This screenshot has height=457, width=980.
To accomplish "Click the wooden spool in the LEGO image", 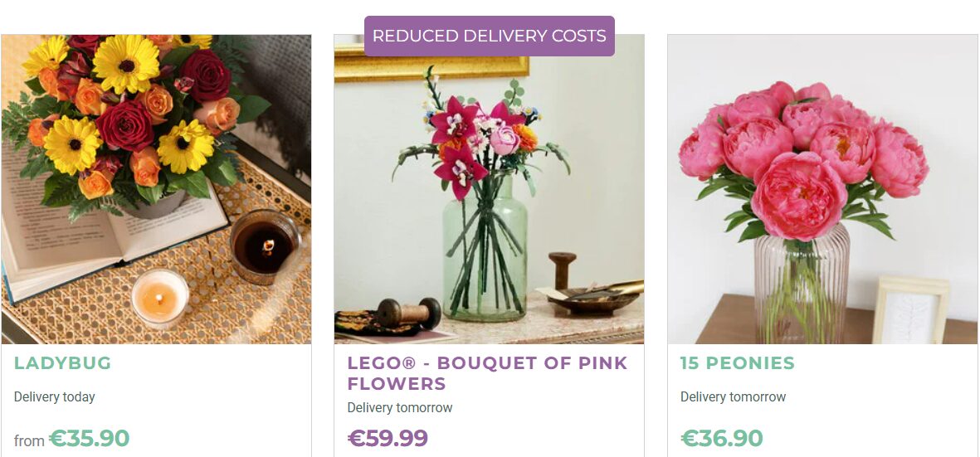I will 409,314.
